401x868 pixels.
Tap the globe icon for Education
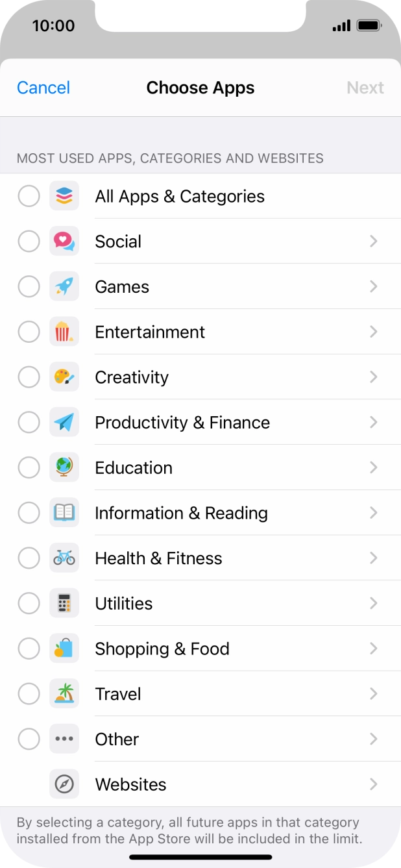tap(64, 467)
